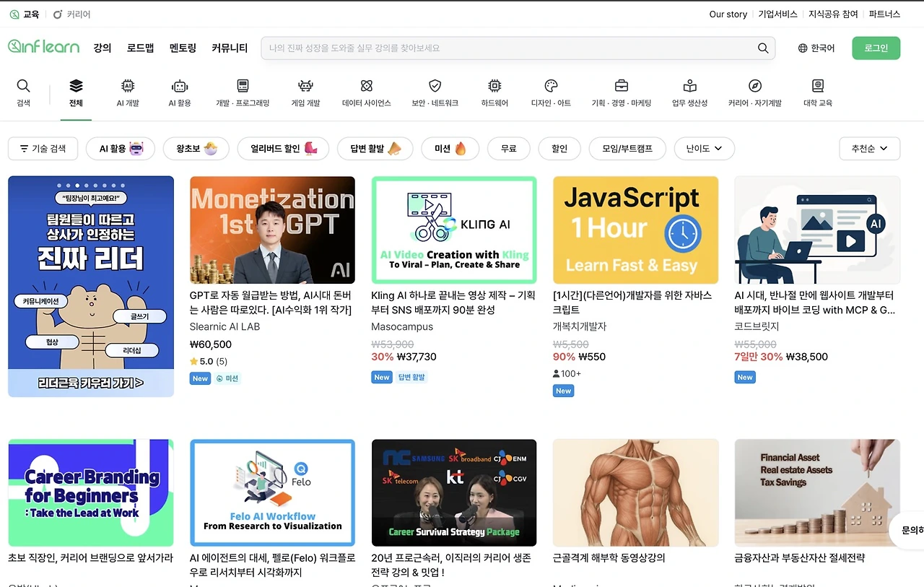924x587 pixels.
Task: Click the instructor name 개복치개발자
Action: (x=580, y=326)
